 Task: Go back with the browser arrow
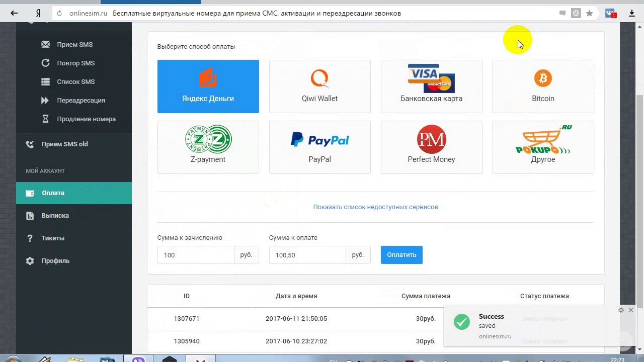click(14, 14)
